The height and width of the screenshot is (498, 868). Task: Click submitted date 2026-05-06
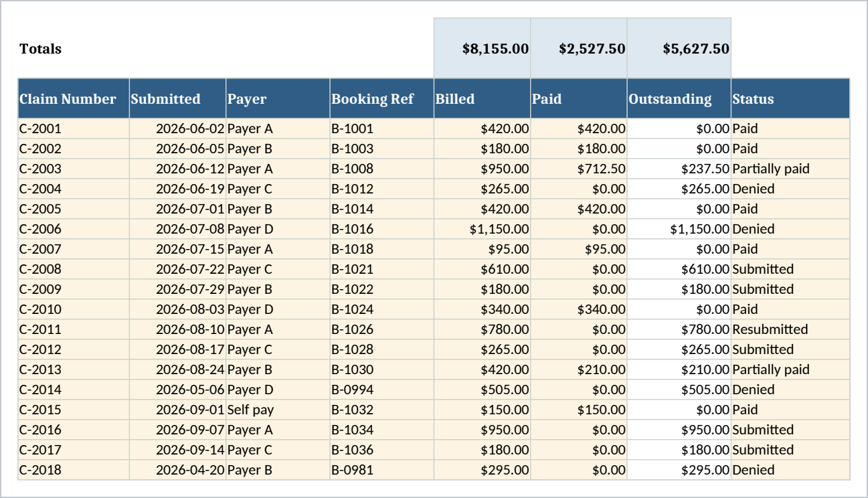177,390
